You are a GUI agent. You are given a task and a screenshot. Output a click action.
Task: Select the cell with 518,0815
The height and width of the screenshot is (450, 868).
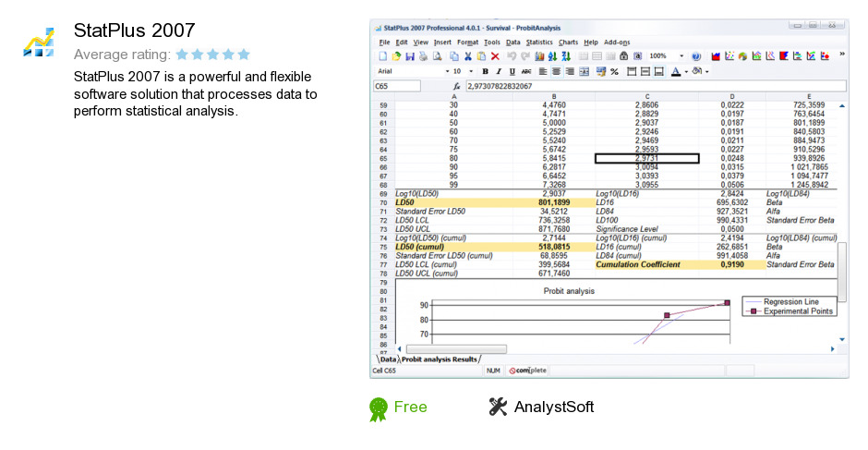pos(554,247)
